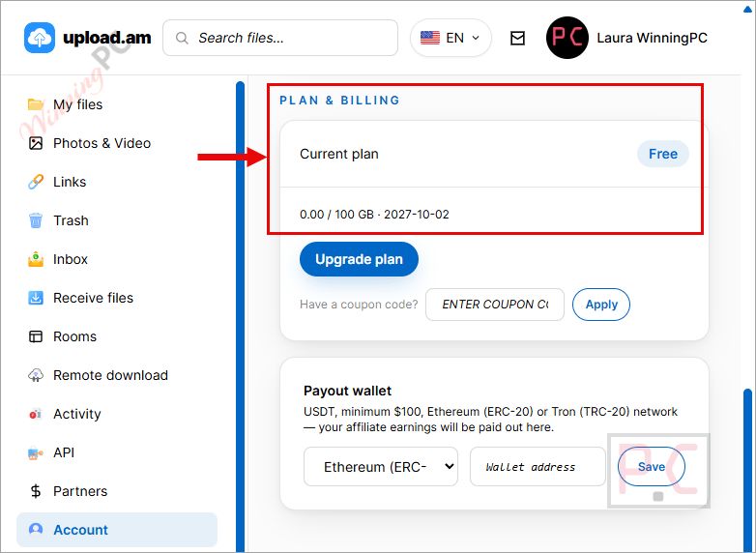Expand the Ethereum (ERC-20) network dropdown
Image resolution: width=756 pixels, height=553 pixels.
coord(381,467)
